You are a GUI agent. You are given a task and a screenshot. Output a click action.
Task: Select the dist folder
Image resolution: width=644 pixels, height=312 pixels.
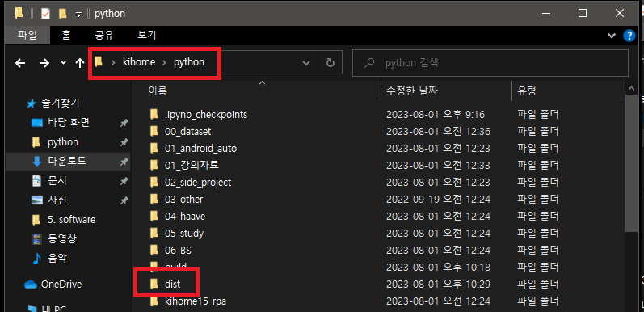tap(172, 284)
